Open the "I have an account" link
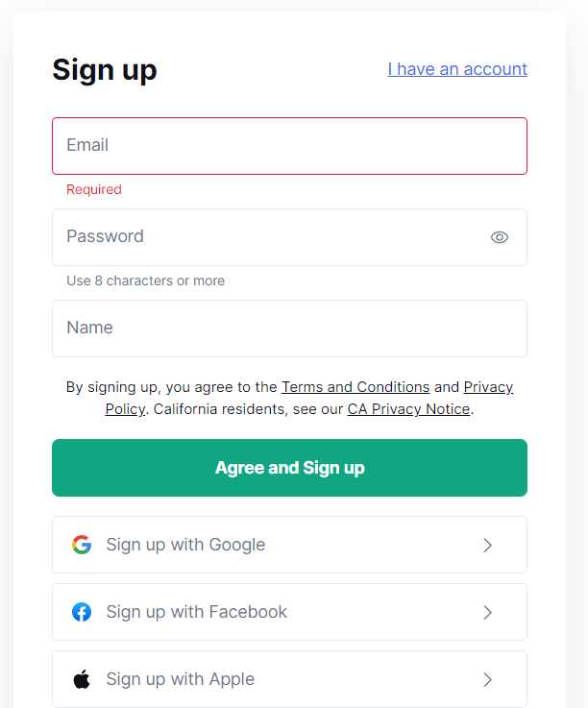This screenshot has height=708, width=588. [x=457, y=69]
